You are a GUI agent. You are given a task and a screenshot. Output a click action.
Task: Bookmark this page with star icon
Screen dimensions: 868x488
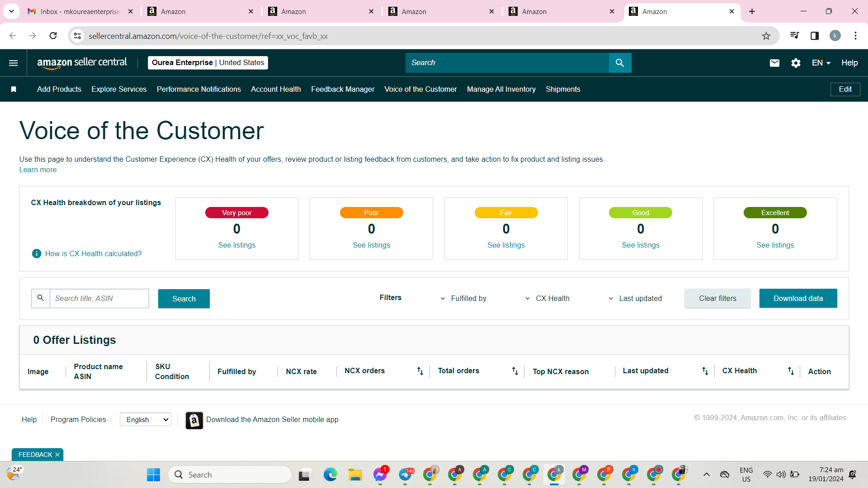tap(766, 36)
